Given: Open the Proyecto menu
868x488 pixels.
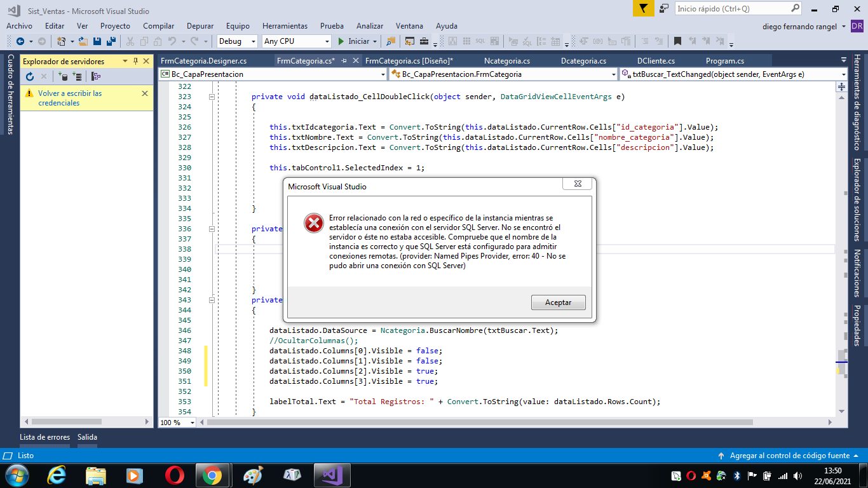Looking at the screenshot, I should point(115,26).
